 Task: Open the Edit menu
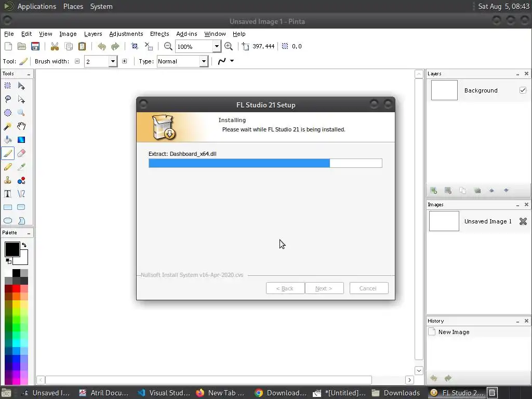26,34
